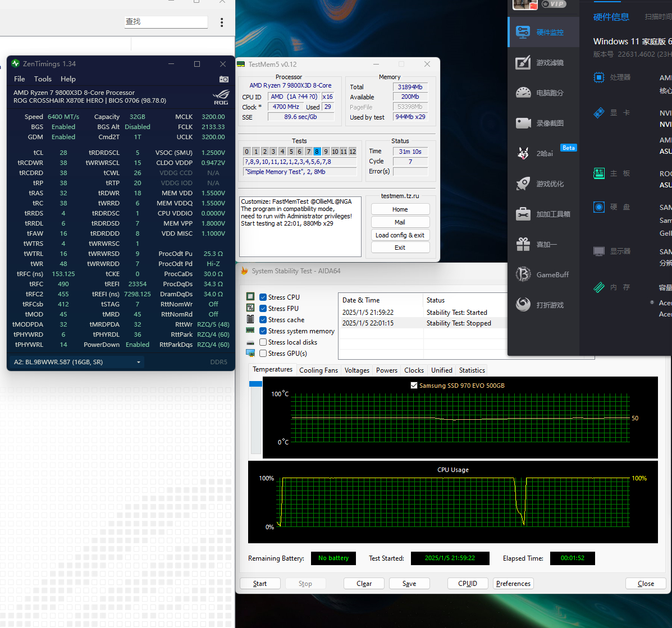Screen dimensions: 672x628
Task: Open 硬件监控 via its sidebar monitor icon
Action: [523, 32]
